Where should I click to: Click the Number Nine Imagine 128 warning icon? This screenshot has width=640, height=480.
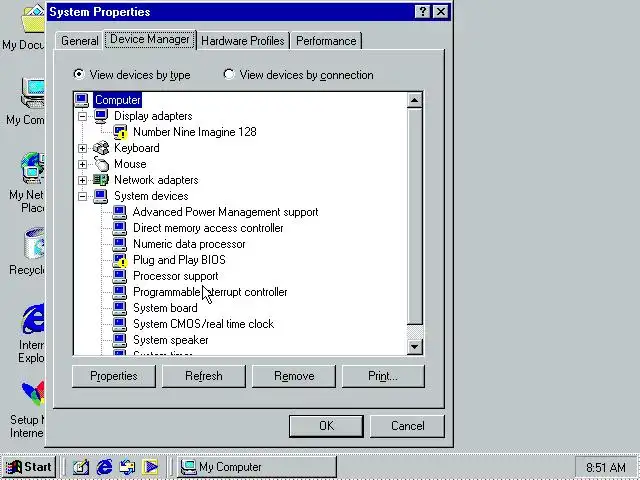point(120,132)
